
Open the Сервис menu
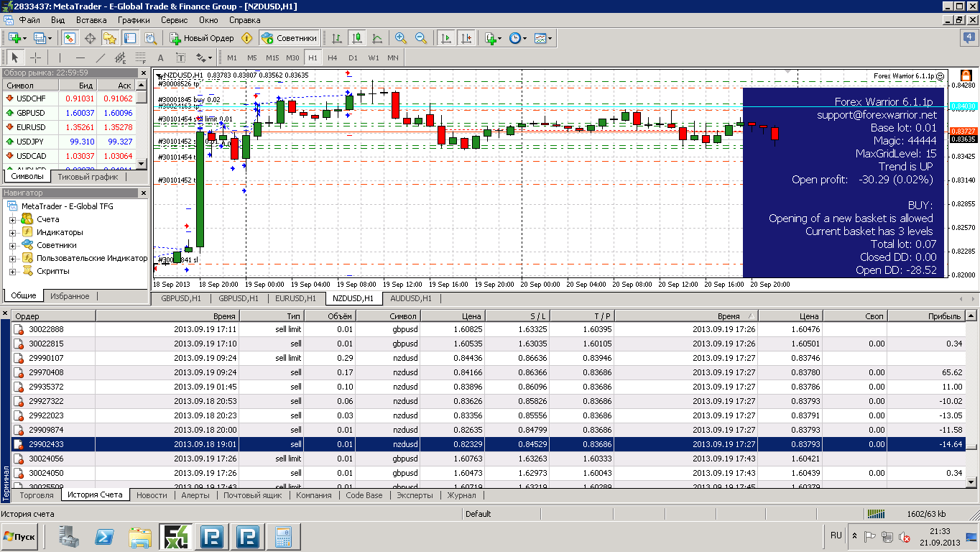click(175, 20)
